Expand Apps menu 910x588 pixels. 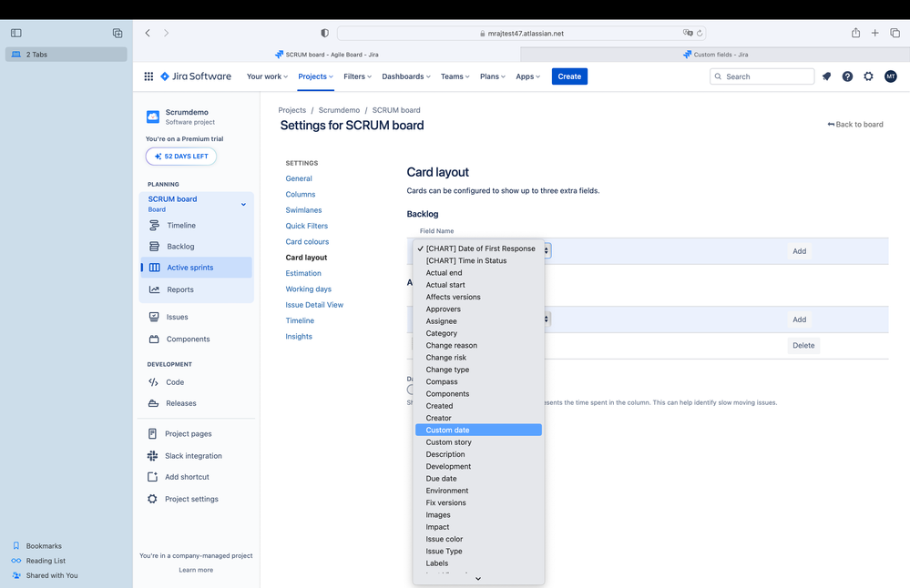(x=528, y=76)
